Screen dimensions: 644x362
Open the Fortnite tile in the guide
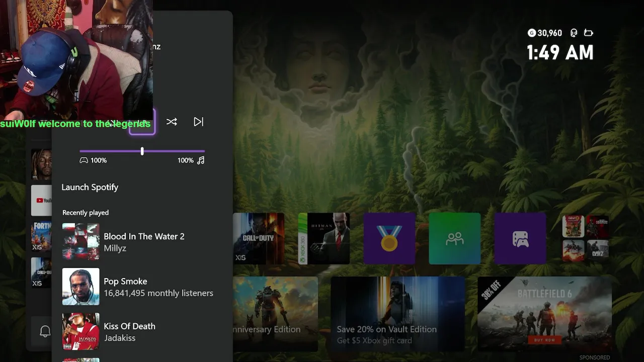(x=41, y=236)
